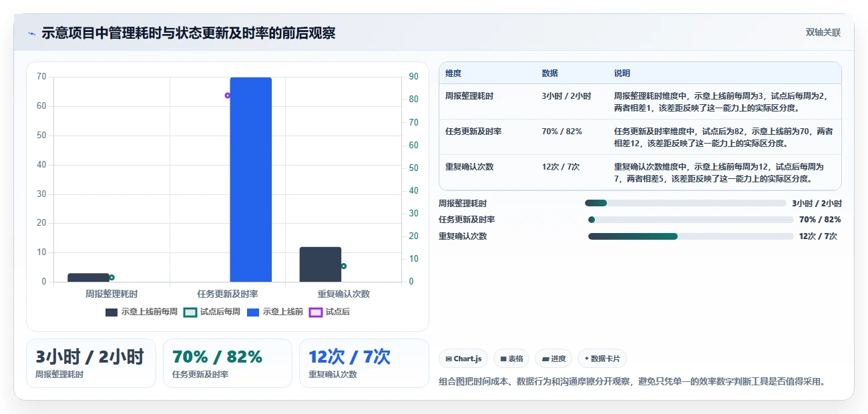Click the table cell 3小时 / 2小时
The height and width of the screenshot is (414, 868).
[567, 96]
